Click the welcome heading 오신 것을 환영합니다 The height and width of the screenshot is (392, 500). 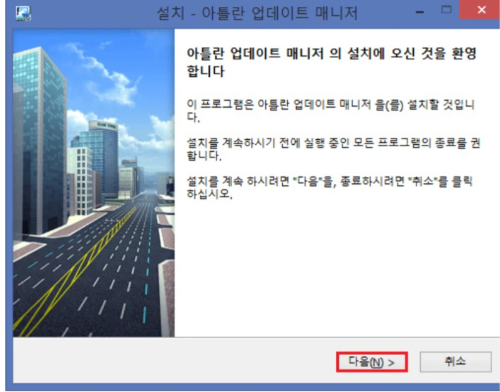(x=331, y=62)
